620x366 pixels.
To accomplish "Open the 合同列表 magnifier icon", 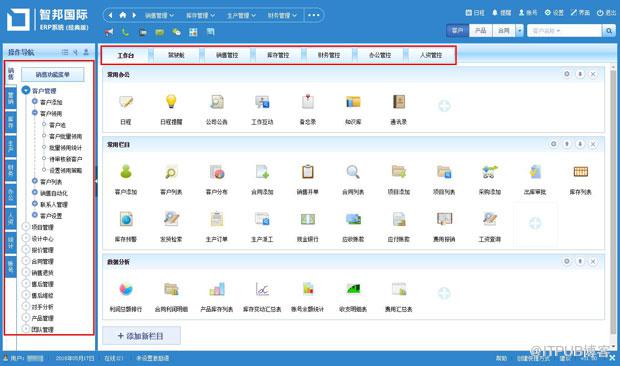I will [x=353, y=172].
